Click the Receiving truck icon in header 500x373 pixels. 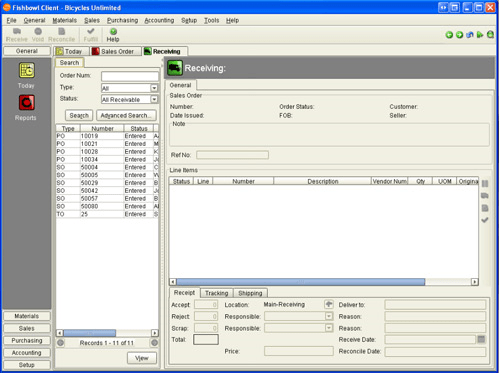175,68
